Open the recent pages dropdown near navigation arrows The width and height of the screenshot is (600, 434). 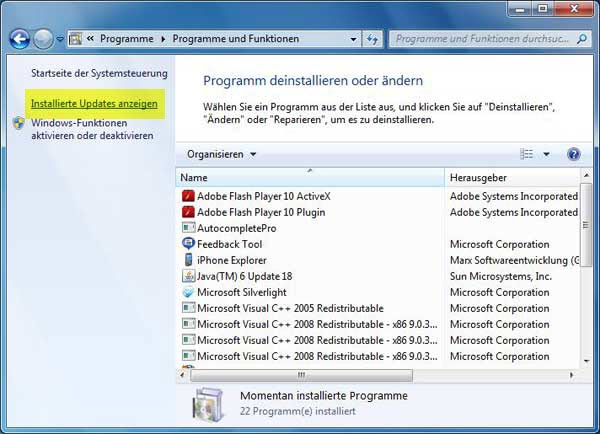pyautogui.click(x=61, y=40)
